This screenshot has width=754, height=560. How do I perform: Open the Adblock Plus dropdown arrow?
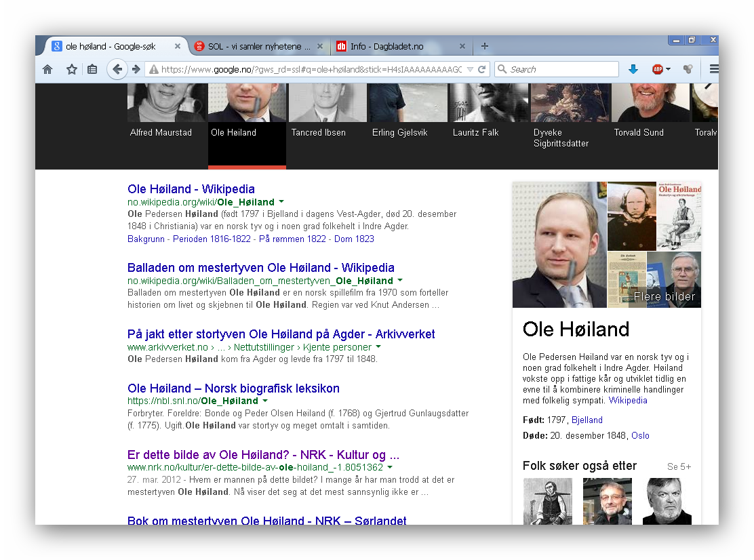click(x=668, y=69)
